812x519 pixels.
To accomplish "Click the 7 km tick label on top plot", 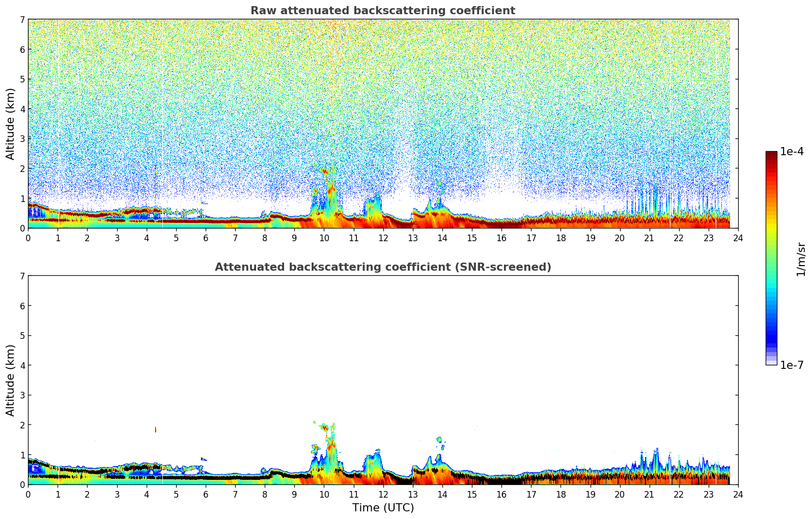I will click(22, 19).
